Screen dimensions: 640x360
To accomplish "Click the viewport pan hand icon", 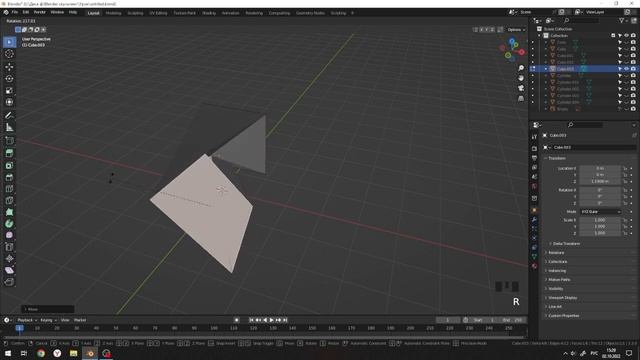I will [521, 78].
